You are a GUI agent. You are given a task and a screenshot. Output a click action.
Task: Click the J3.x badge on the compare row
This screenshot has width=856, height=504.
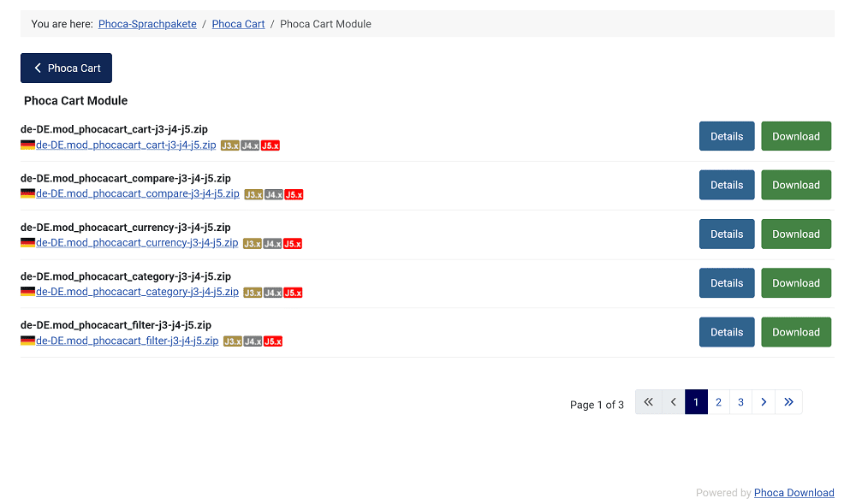tap(253, 195)
